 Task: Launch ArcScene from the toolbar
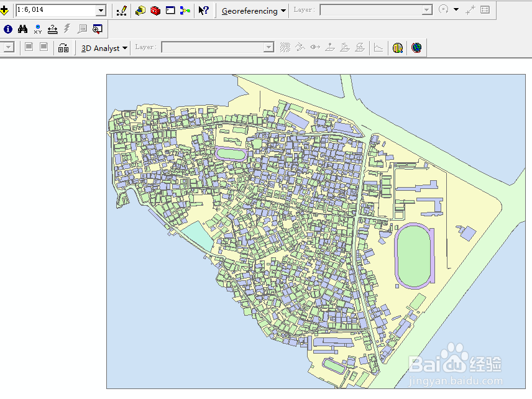click(398, 48)
